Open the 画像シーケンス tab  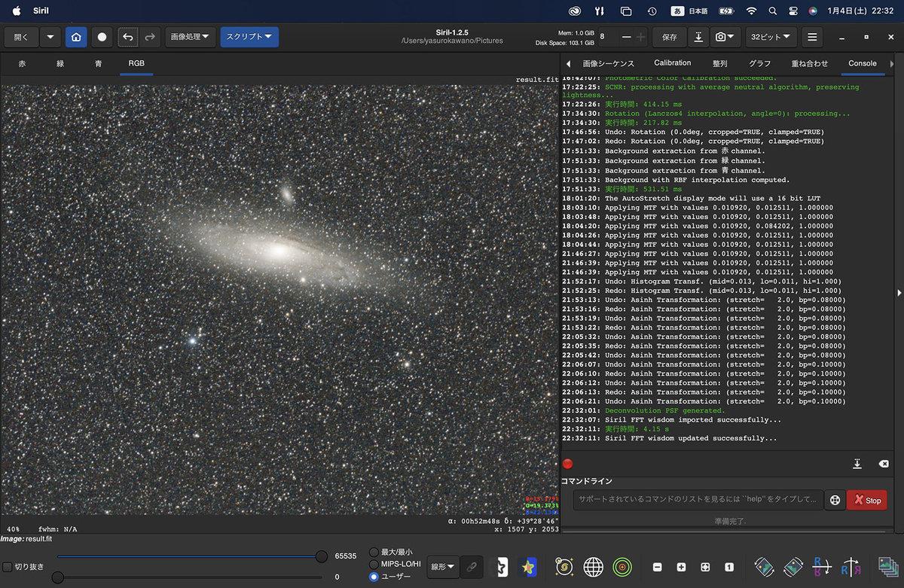(x=609, y=64)
